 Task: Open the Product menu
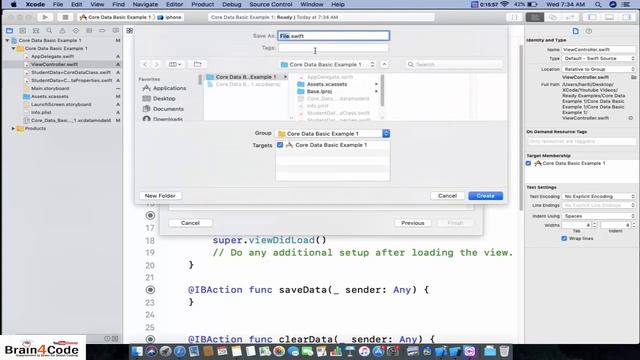[x=202, y=4]
